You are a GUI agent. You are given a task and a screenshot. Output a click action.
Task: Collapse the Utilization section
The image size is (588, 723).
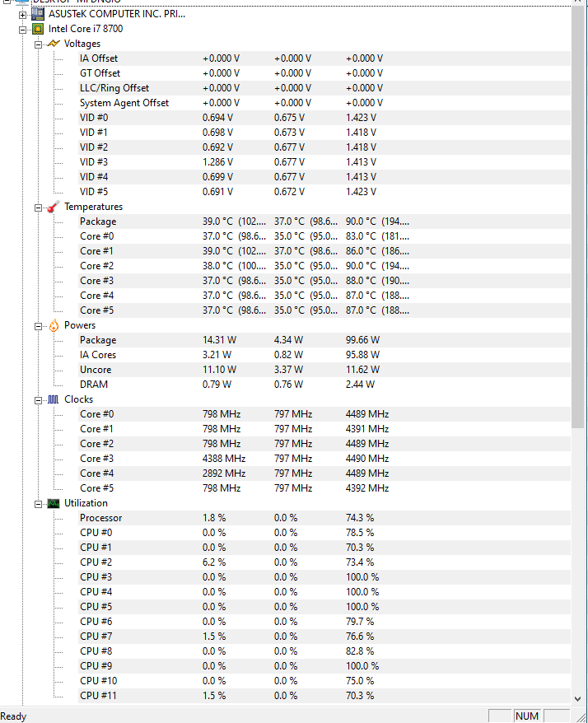[x=38, y=505]
